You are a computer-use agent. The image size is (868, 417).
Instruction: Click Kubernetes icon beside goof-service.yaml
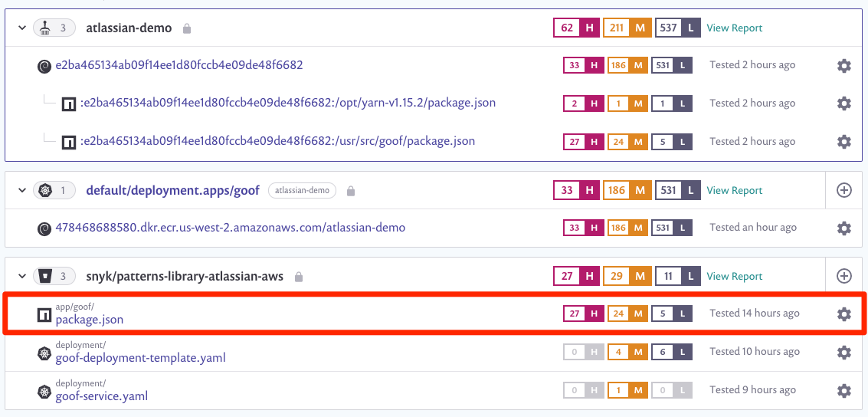click(x=44, y=392)
